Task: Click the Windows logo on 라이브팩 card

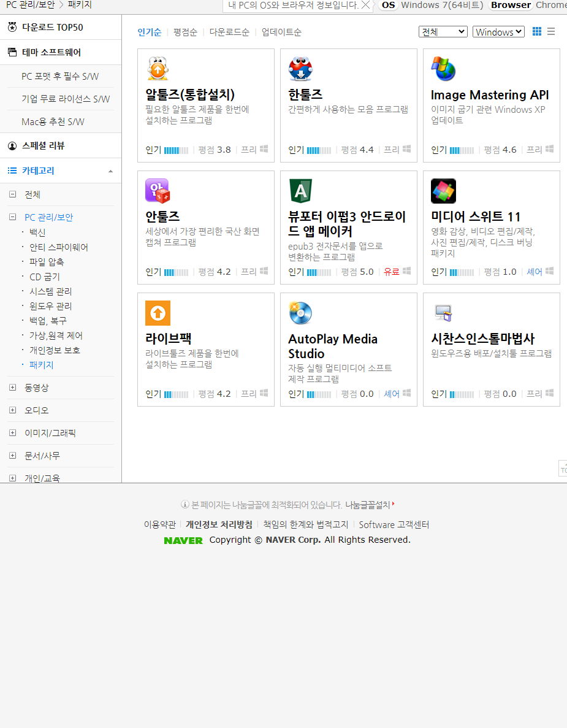Action: pyautogui.click(x=264, y=393)
